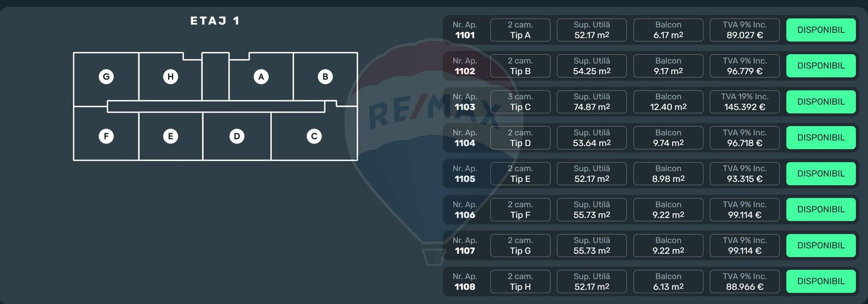Click DISPONIBIL button for apartment 1107

pyautogui.click(x=821, y=245)
